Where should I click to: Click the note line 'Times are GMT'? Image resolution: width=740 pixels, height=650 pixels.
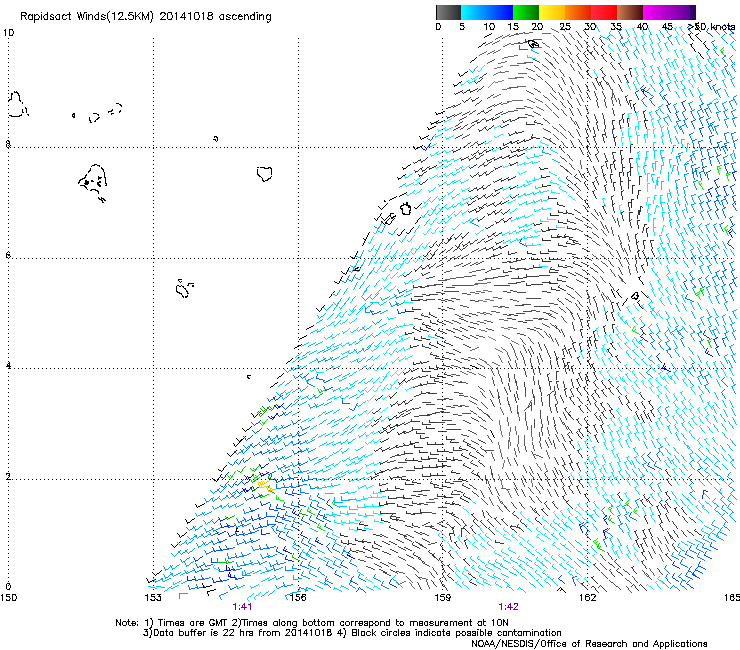click(193, 623)
